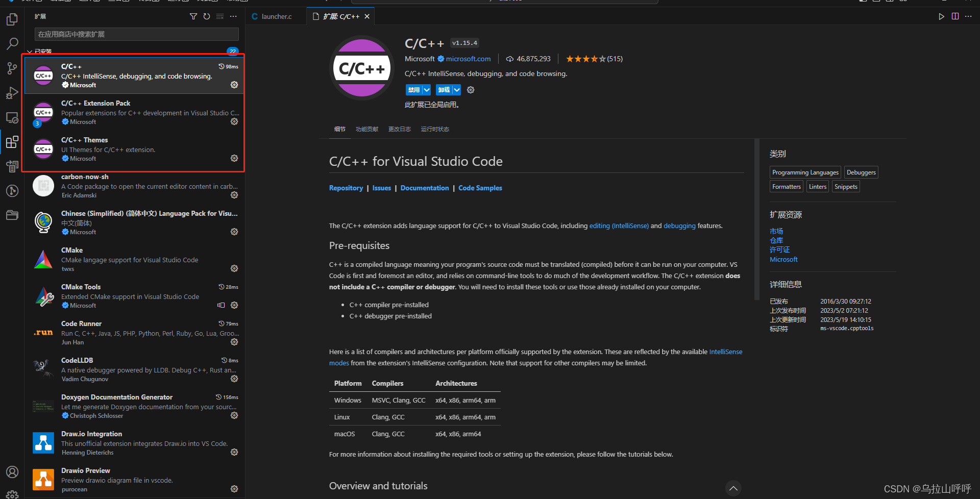This screenshot has width=980, height=499.
Task: Open the Issues link
Action: (x=382, y=188)
